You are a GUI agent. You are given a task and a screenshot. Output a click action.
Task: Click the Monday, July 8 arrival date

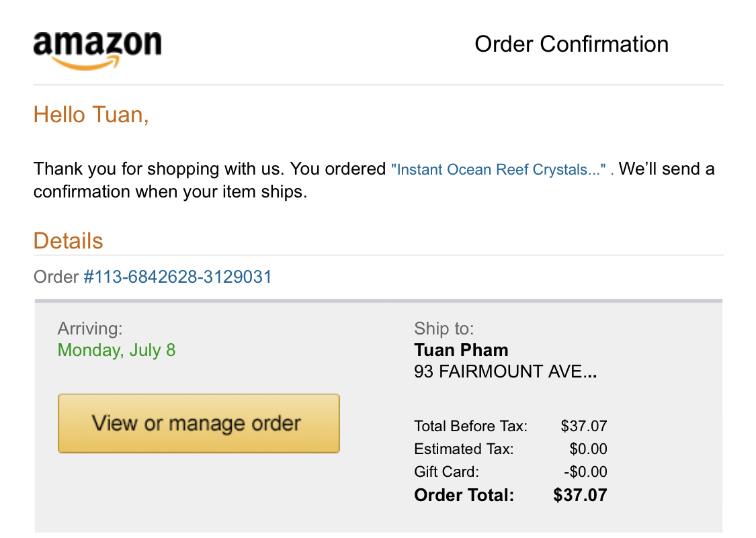(x=116, y=350)
